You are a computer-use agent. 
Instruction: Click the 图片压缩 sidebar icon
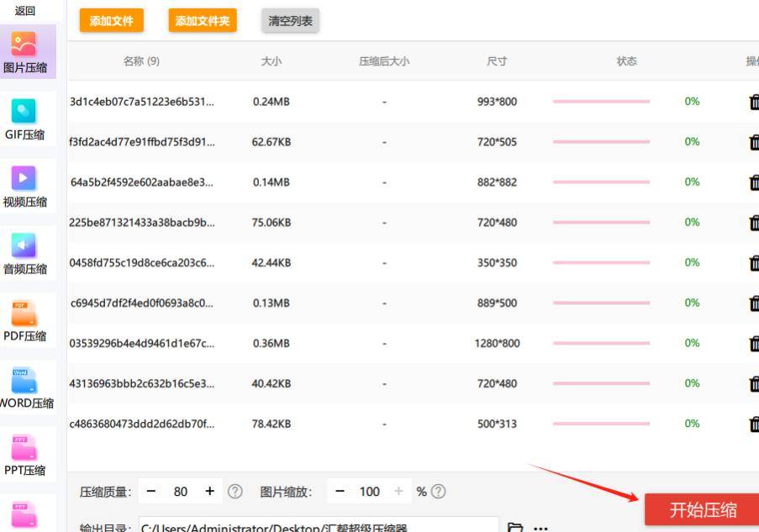[28, 50]
